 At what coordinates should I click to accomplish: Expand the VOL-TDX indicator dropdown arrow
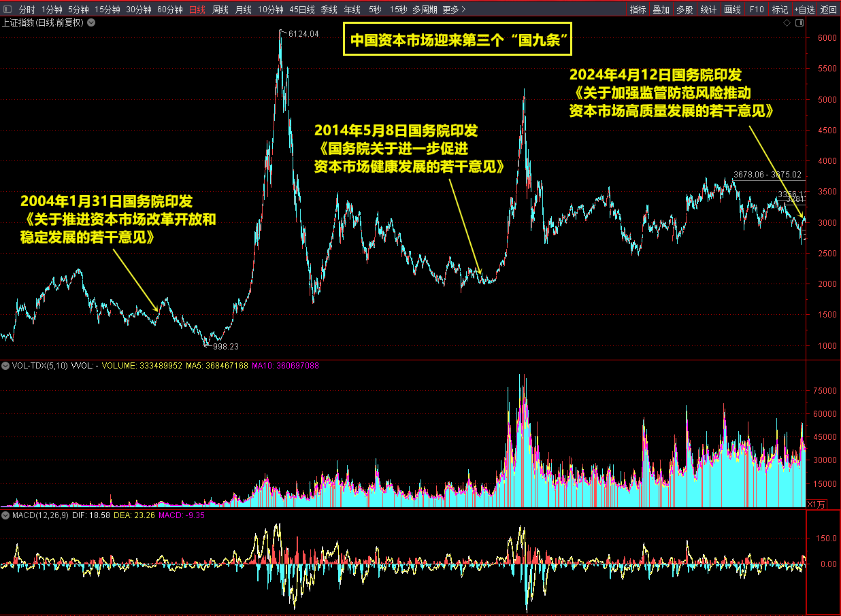click(5, 366)
